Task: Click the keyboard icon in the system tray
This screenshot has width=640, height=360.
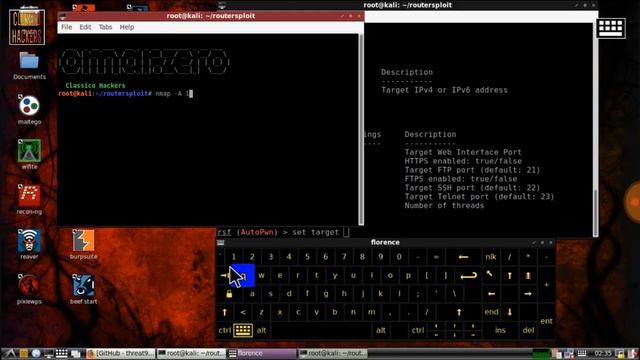Action: 582,353
